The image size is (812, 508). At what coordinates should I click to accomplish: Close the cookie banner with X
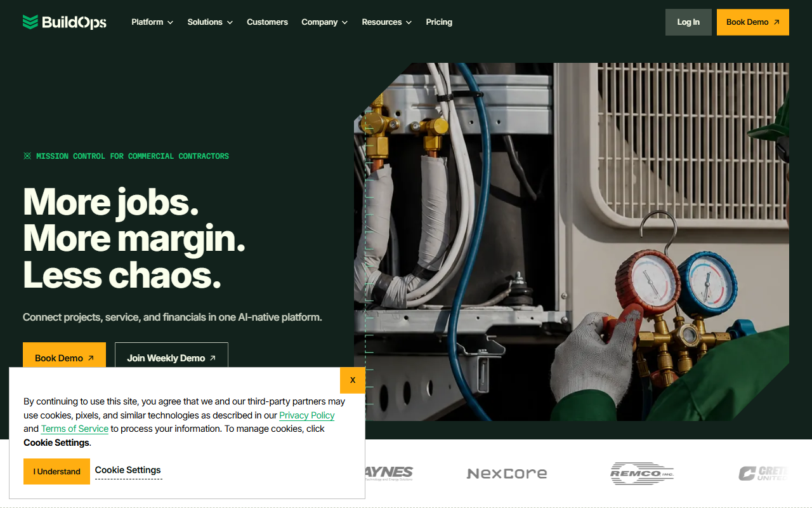pos(353,380)
